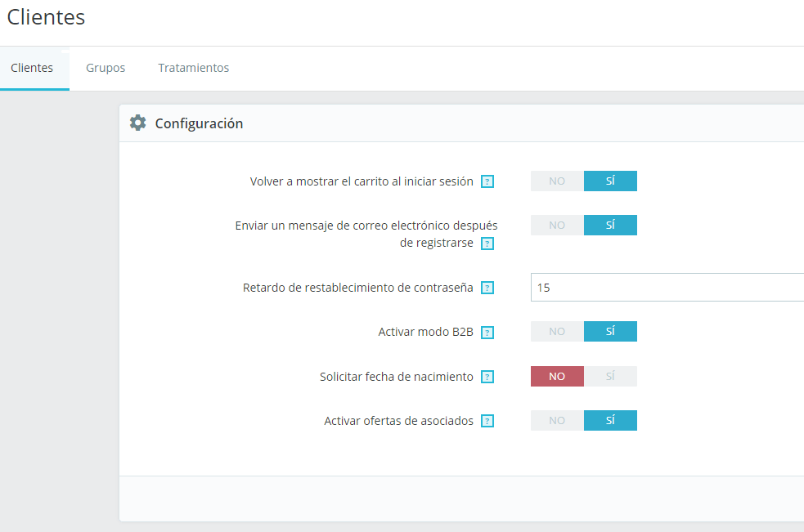The height and width of the screenshot is (532, 804).
Task: Click the Volver a mostrar el carrito label
Action: click(362, 181)
